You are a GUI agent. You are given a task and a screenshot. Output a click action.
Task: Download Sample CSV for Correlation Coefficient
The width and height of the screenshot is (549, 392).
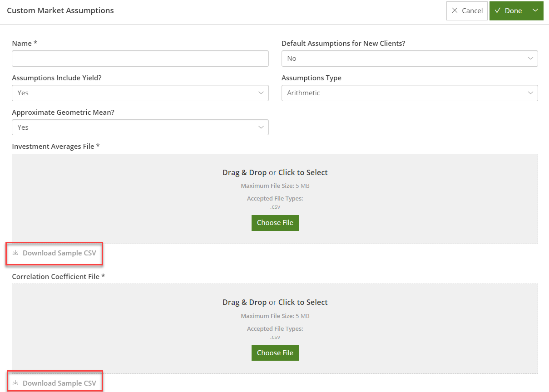(59, 383)
